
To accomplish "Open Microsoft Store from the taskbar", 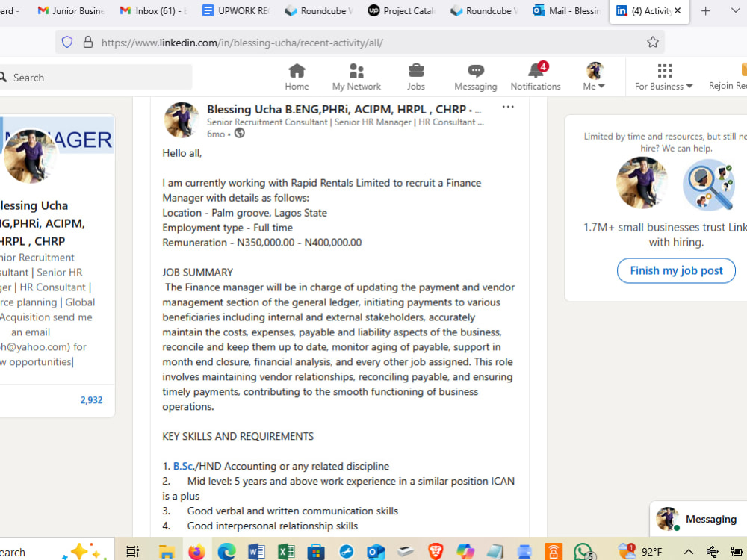I will 316,551.
